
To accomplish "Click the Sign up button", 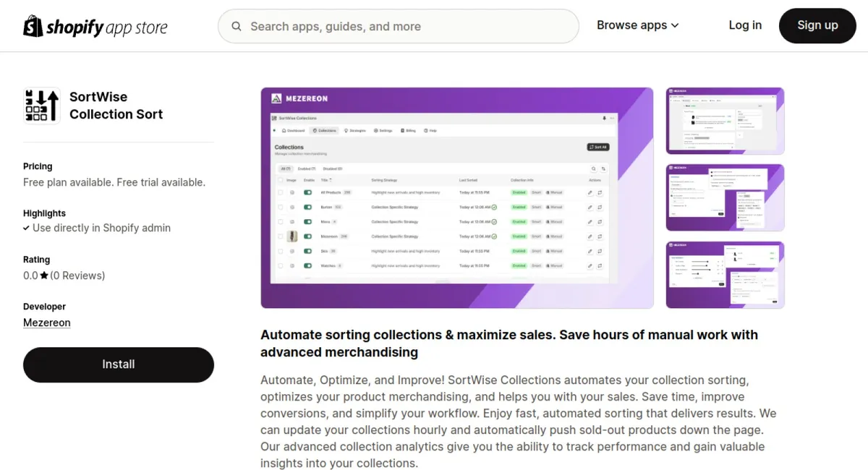I will click(x=817, y=25).
